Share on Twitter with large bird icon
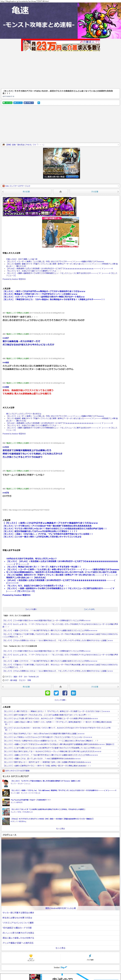This screenshot has width=121, height=980. pyautogui.click(x=56, y=693)
